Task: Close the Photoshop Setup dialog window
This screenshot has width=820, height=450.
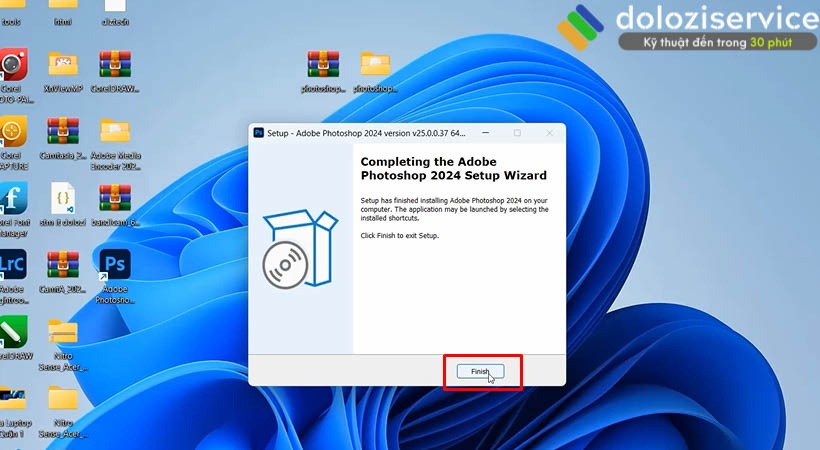Action: 548,132
